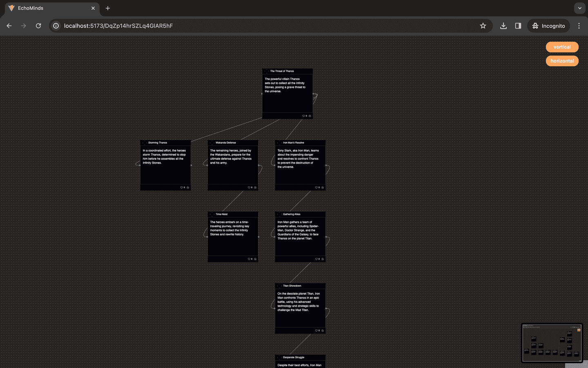Click avatar icon on The Threat of Thanos card
This screenshot has height=368, width=588.
coord(267,71)
